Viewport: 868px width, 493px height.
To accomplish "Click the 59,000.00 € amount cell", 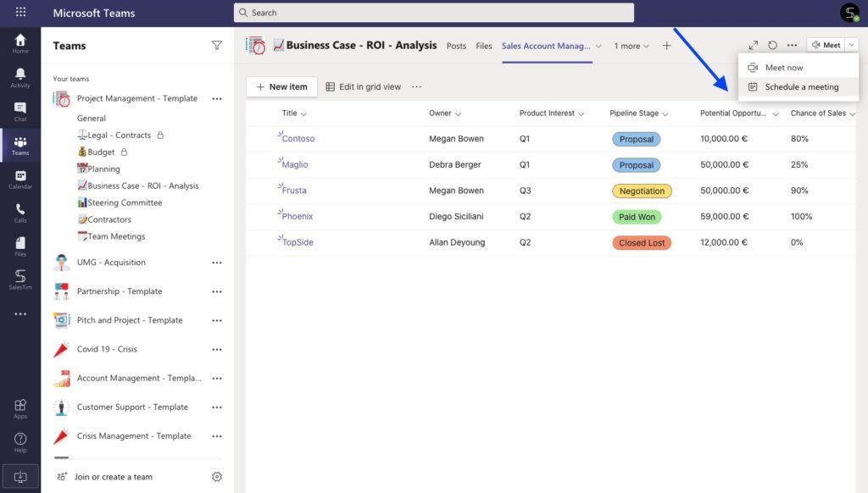I will click(x=724, y=216).
